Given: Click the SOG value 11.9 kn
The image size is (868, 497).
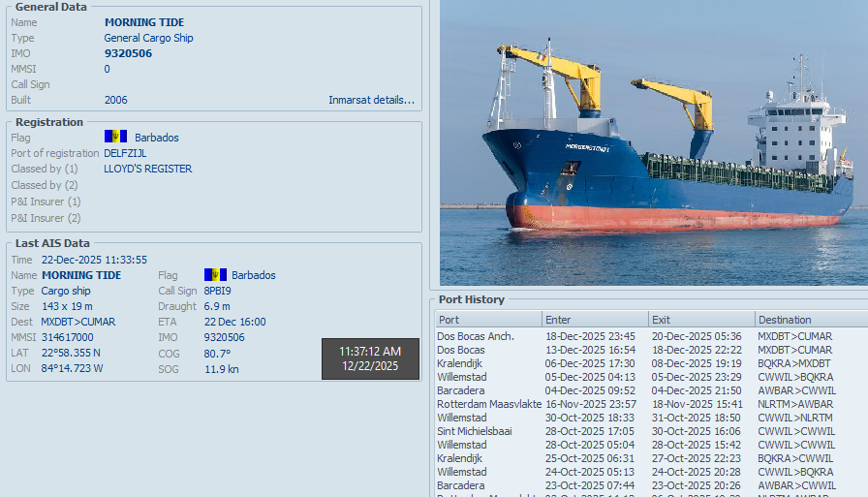Looking at the screenshot, I should pos(222,369).
